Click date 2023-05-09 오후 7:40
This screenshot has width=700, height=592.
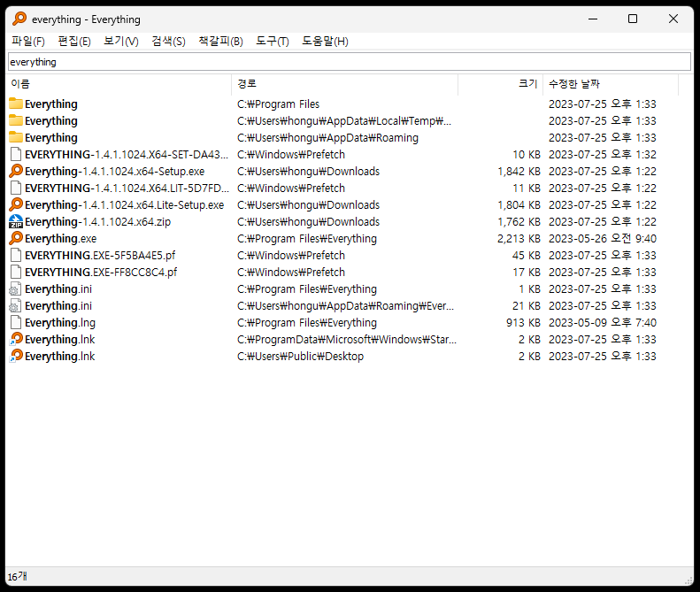point(603,323)
